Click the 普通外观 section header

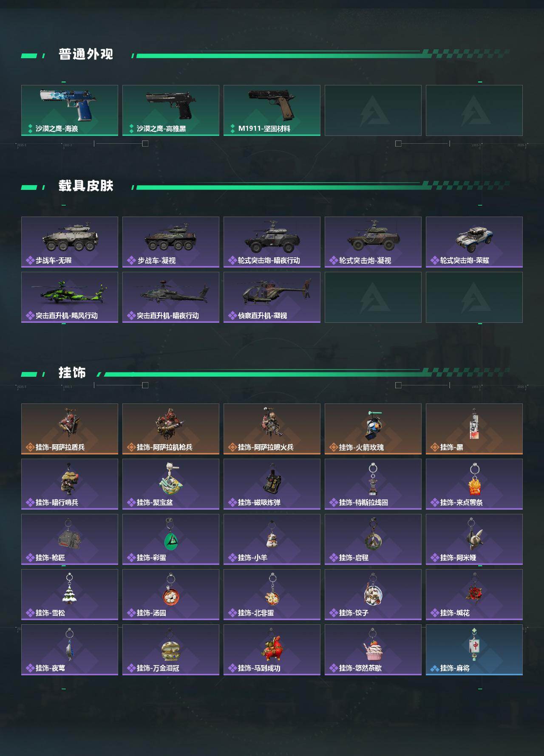coord(86,54)
